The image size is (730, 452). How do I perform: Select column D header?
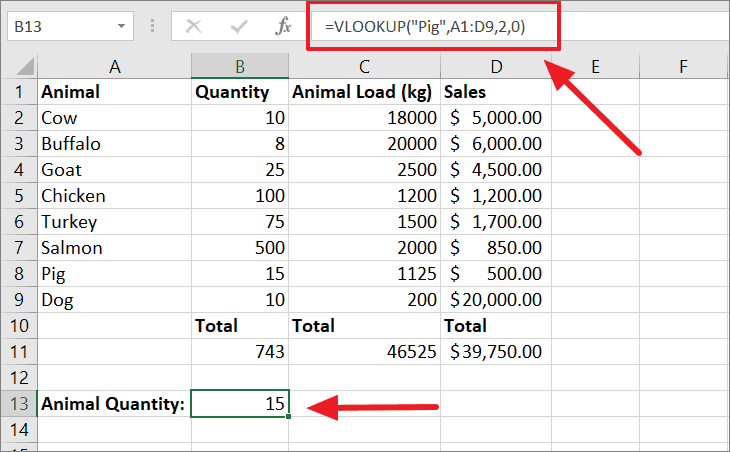pyautogui.click(x=496, y=66)
